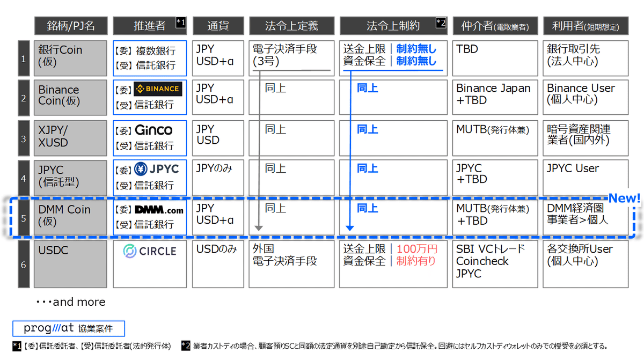Screen dimensions: 644x360
Task: Click footnote *1 about 信託委託者 and 信託受託者
Action: [92, 347]
